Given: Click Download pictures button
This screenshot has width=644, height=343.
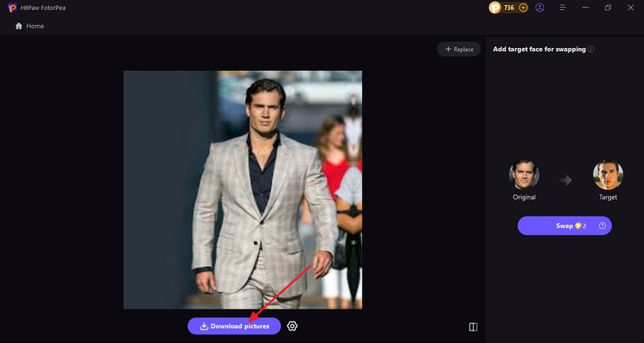Looking at the screenshot, I should point(234,326).
